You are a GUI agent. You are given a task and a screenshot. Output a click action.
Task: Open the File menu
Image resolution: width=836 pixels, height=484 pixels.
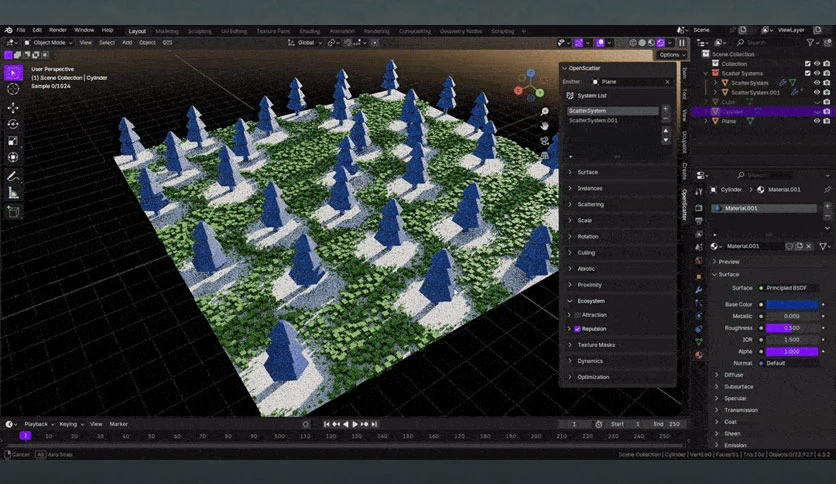point(21,30)
